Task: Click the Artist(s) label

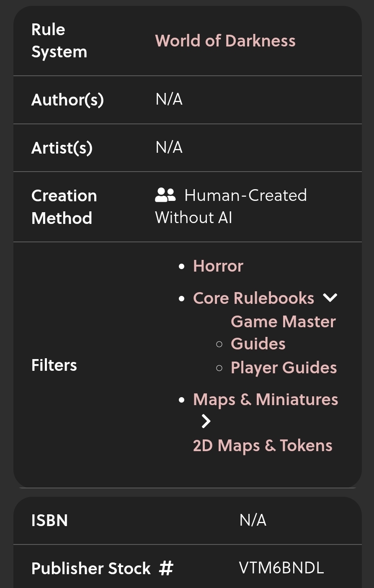Action: [x=62, y=148]
